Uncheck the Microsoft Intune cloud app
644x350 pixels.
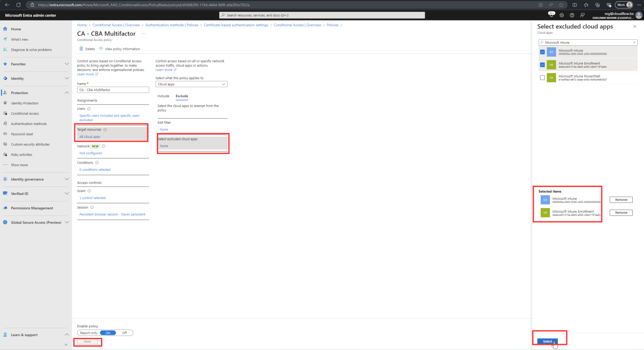pos(543,52)
